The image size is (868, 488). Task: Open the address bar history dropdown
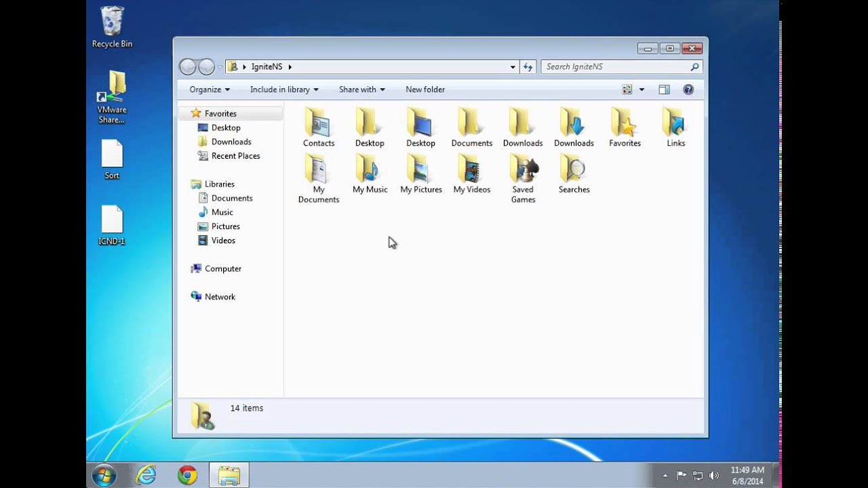[513, 66]
